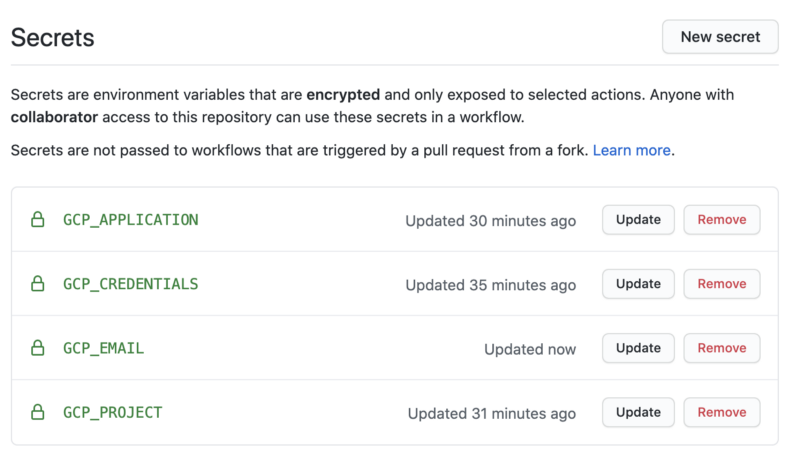Update the GCP_EMAIL secret
The width and height of the screenshot is (800, 456).
pyautogui.click(x=638, y=348)
